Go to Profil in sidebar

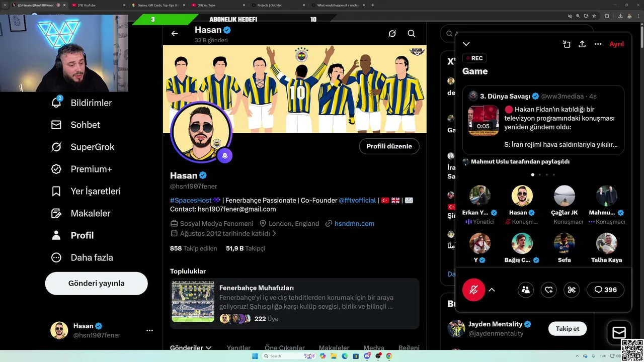click(x=72, y=235)
